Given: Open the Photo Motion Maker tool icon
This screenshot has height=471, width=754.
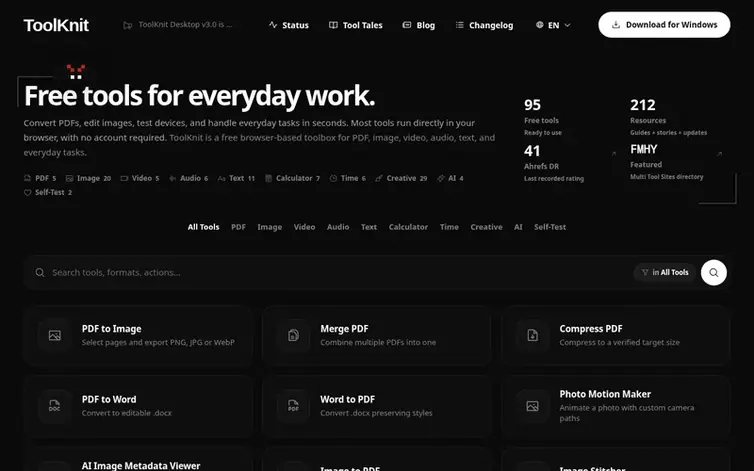Looking at the screenshot, I should coord(532,406).
